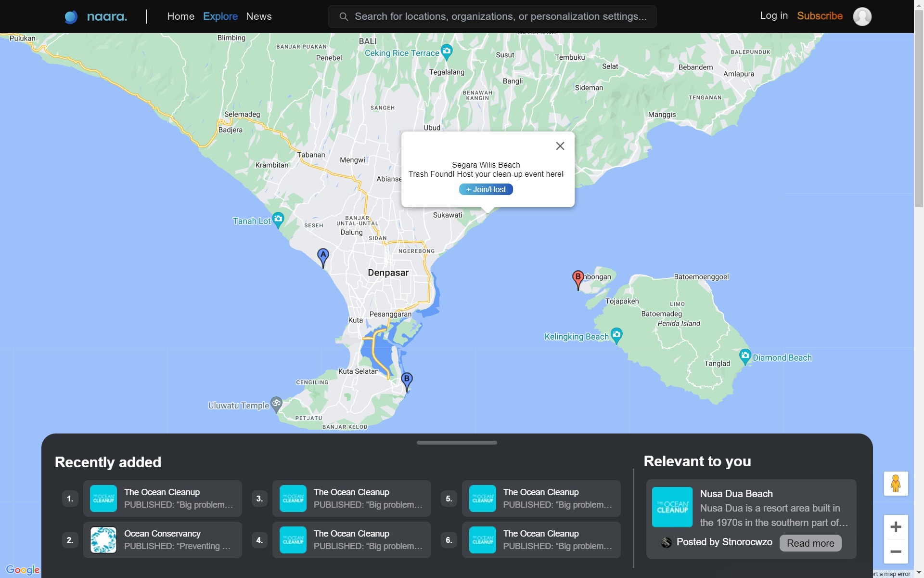Screen dimensions: 924x578
Task: Close the Segara Wilis Beach popup
Action: 560,146
